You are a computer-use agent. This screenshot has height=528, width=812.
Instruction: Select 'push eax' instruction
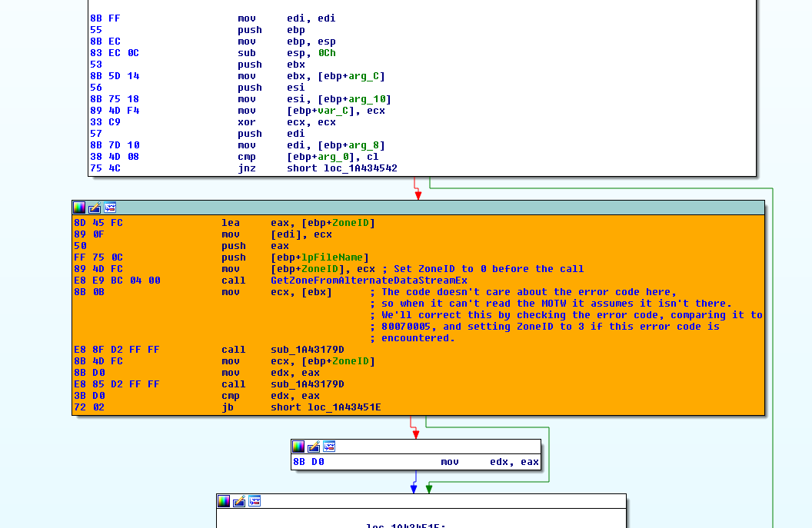(255, 247)
